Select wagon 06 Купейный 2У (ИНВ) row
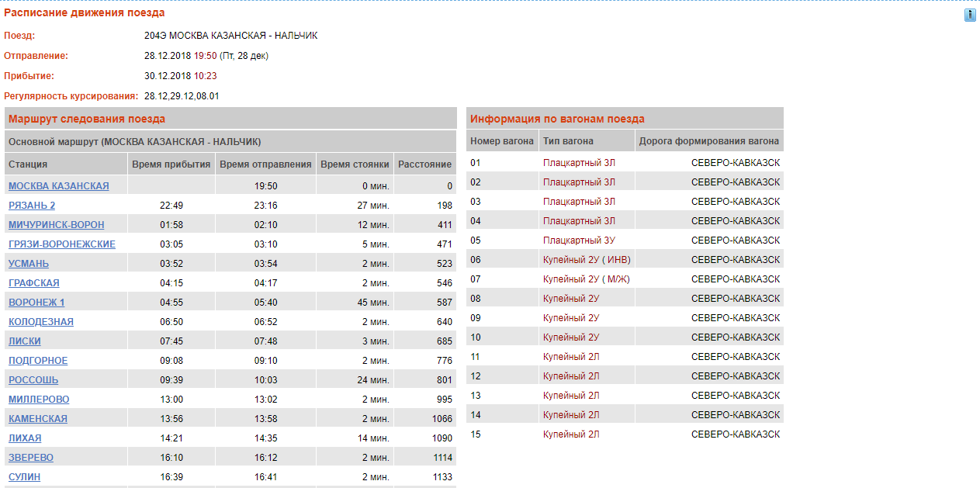 pyautogui.click(x=625, y=260)
